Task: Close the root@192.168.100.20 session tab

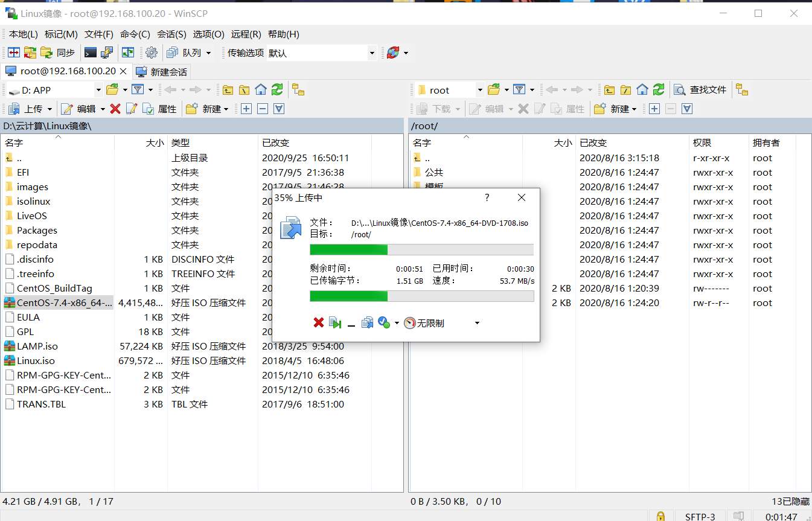Action: (123, 71)
